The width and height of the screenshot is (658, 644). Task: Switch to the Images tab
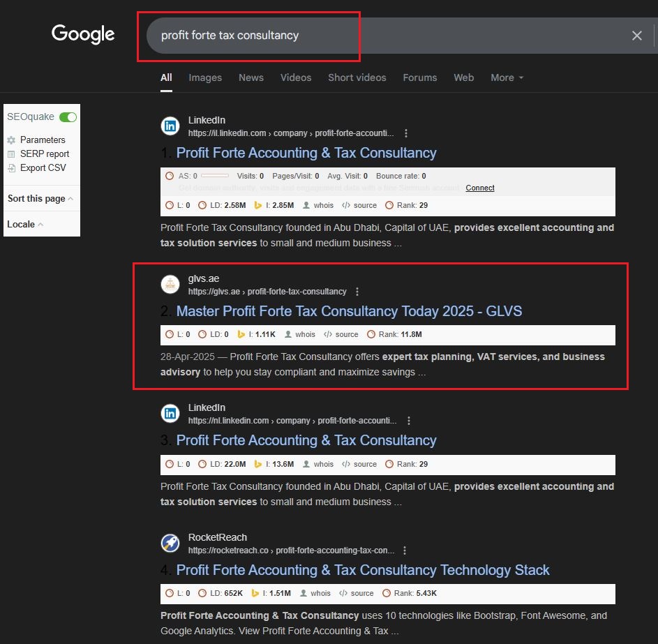[205, 78]
